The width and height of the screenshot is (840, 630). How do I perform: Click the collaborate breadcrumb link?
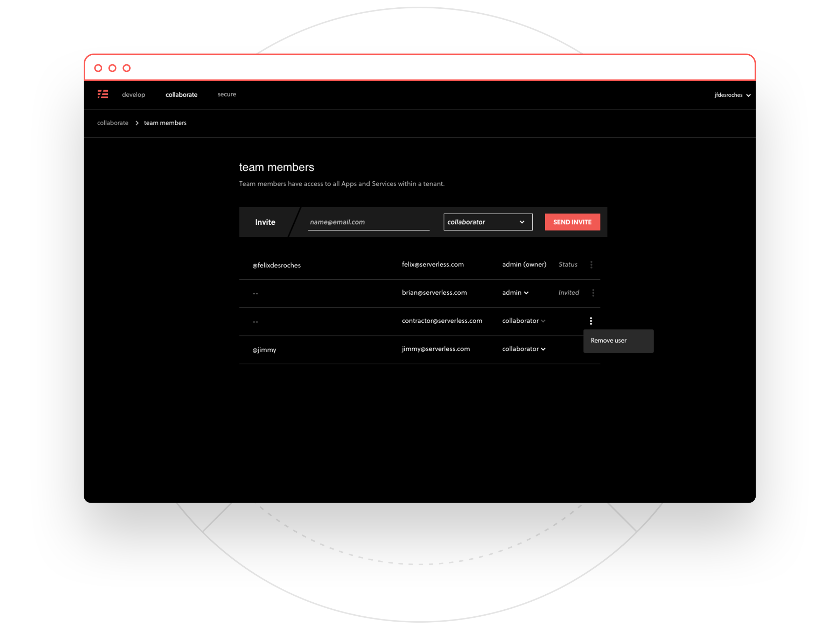tap(112, 123)
